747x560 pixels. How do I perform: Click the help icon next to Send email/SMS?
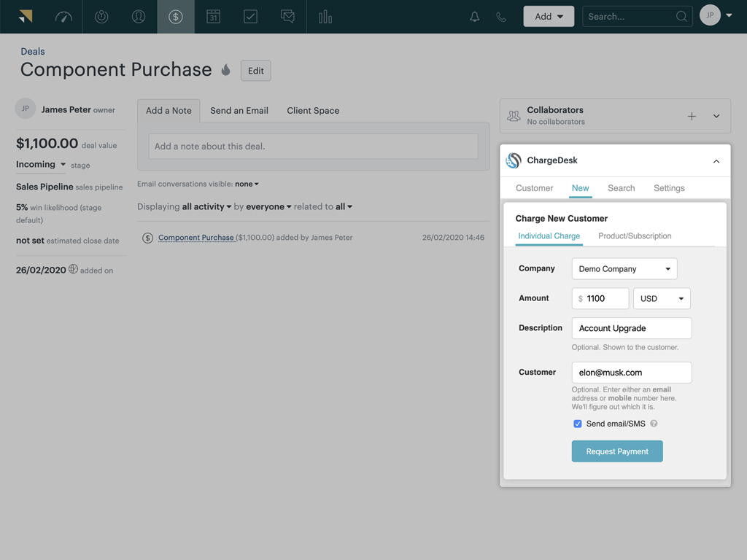(654, 424)
